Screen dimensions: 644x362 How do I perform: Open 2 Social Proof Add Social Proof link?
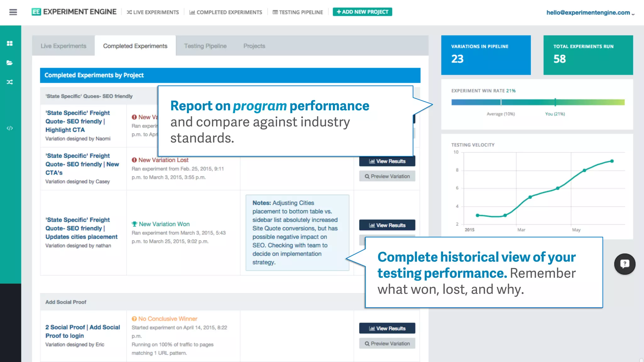tap(83, 331)
